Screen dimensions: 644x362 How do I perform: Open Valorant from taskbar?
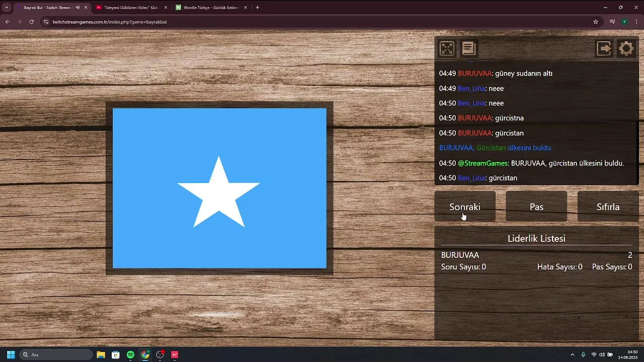175,354
